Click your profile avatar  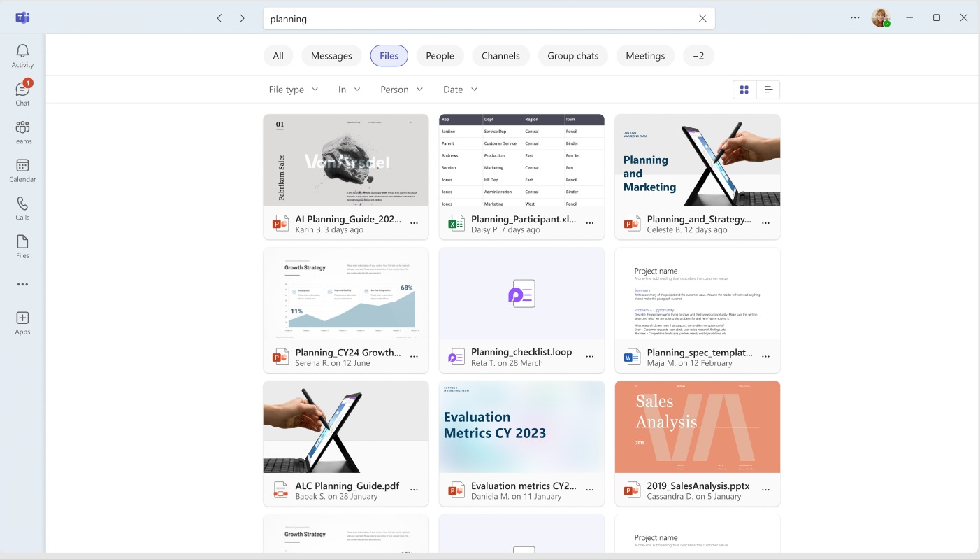click(x=880, y=17)
